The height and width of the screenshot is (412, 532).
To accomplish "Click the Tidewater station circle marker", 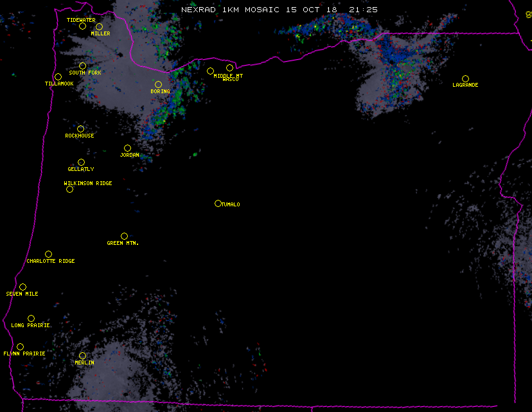I will (x=82, y=26).
